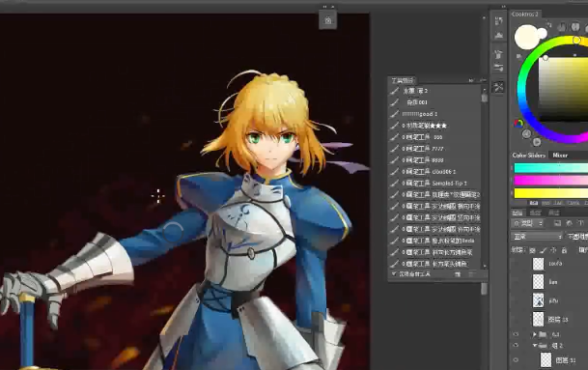Collapse the 组 2 layer group
Viewport: 588px width, 370px height.
point(535,345)
